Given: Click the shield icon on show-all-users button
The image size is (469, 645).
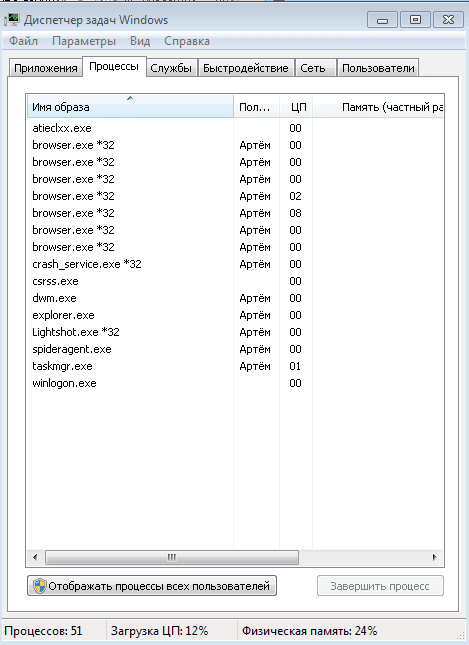Looking at the screenshot, I should 39,586.
